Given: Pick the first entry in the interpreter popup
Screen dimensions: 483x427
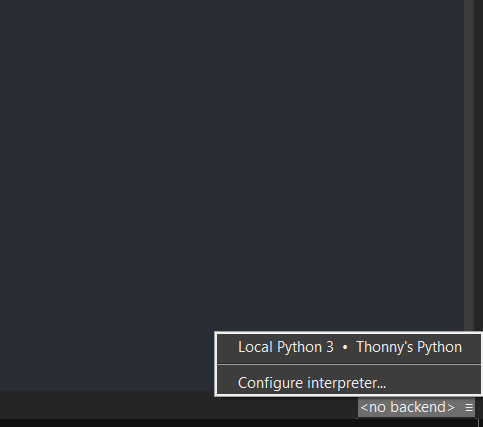Looking at the screenshot, I should point(349,347).
